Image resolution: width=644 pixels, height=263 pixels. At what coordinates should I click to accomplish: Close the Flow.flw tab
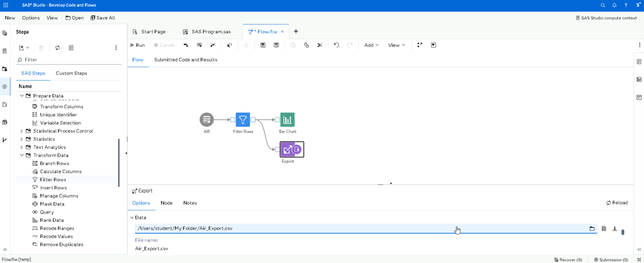pyautogui.click(x=283, y=31)
